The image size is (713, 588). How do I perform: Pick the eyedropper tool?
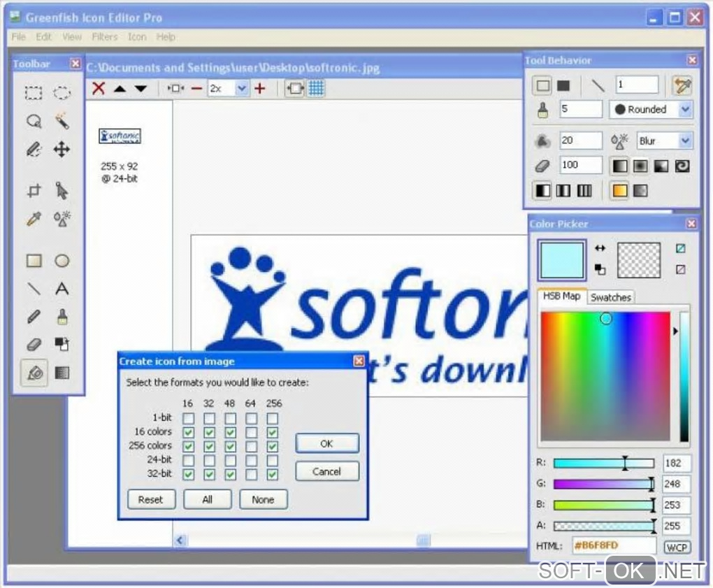click(x=34, y=219)
